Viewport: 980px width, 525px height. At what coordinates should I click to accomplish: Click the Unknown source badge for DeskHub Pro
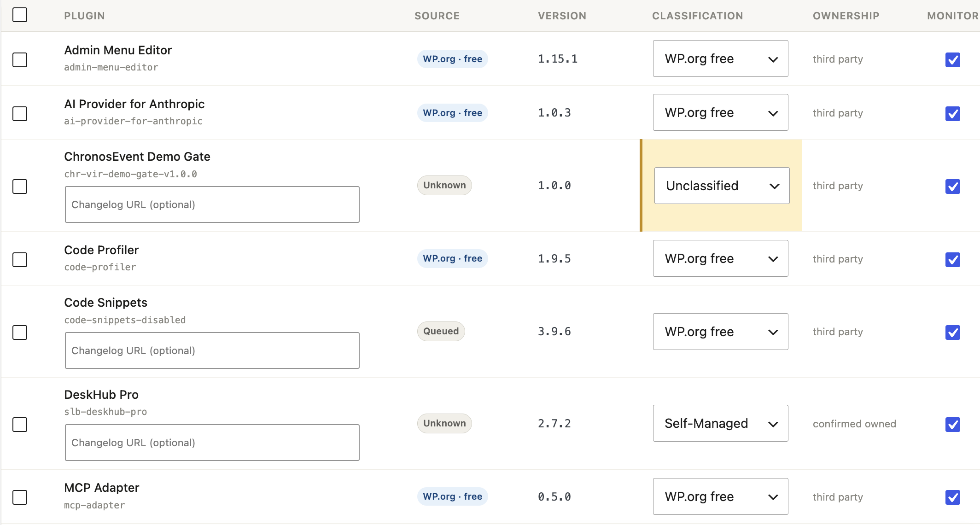pos(444,423)
